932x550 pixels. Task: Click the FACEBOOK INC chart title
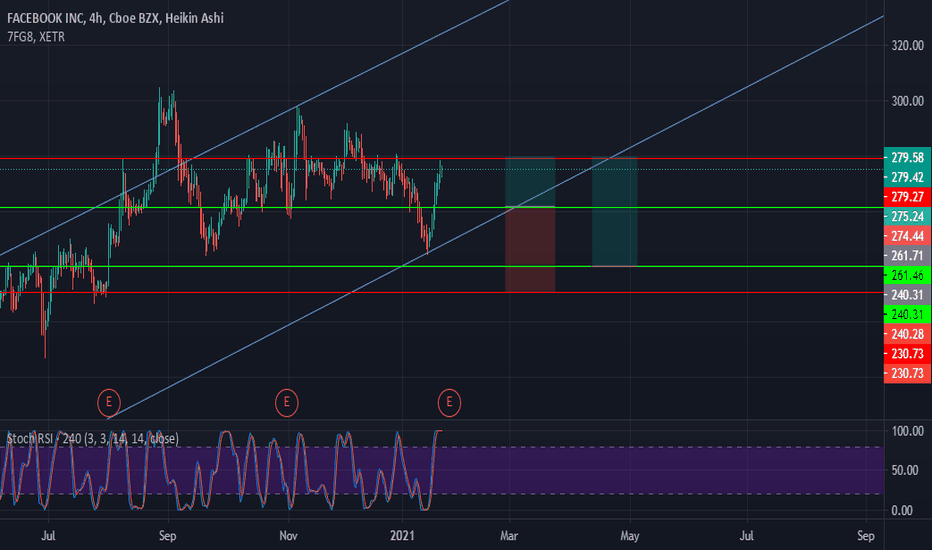(x=115, y=18)
